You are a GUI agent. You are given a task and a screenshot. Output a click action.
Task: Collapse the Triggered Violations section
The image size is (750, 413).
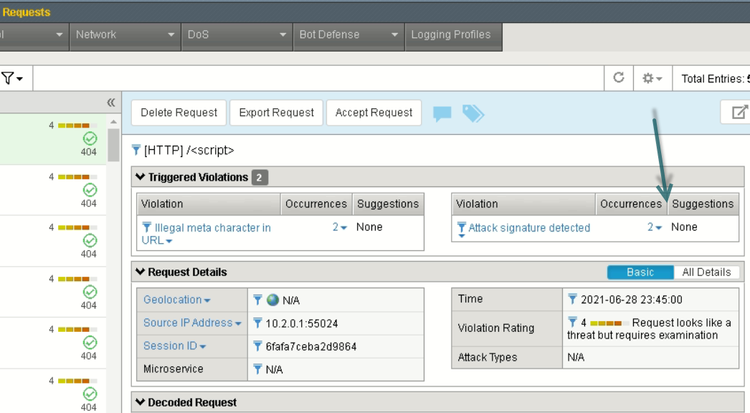140,177
